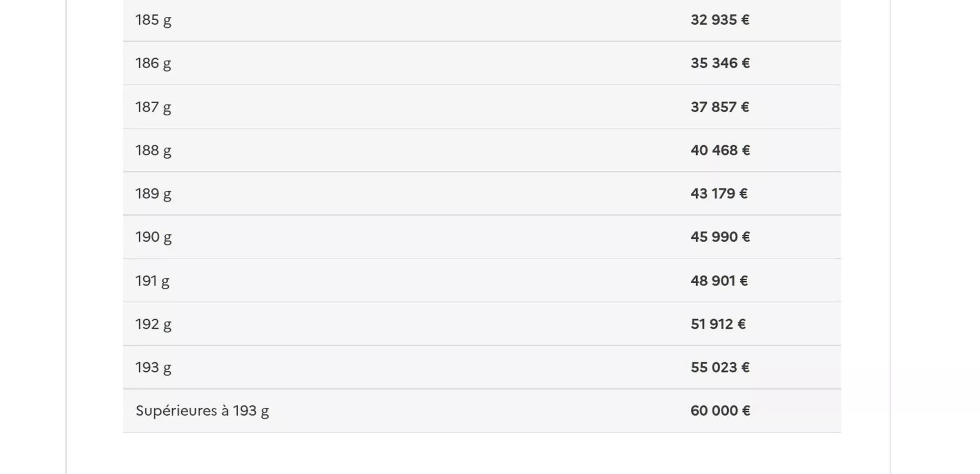Select the 37 857 € value
The image size is (980, 474).
(x=720, y=107)
